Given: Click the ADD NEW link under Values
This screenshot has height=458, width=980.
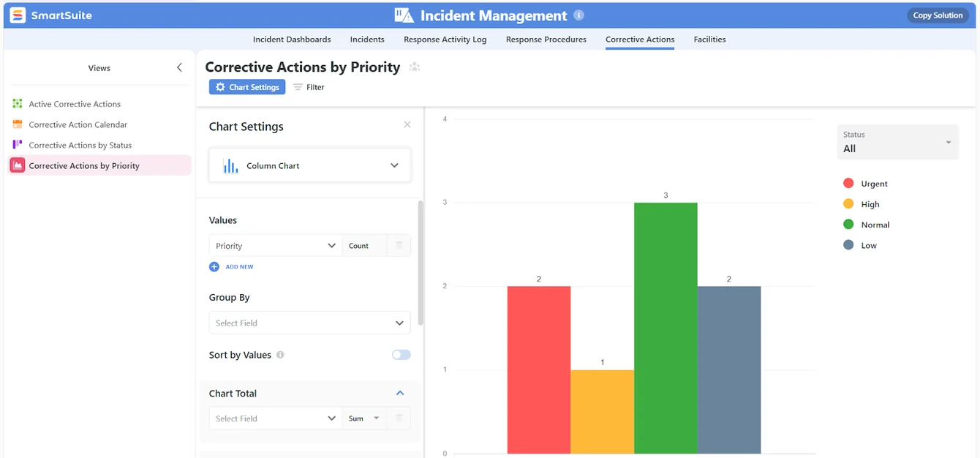Looking at the screenshot, I should click(x=239, y=267).
